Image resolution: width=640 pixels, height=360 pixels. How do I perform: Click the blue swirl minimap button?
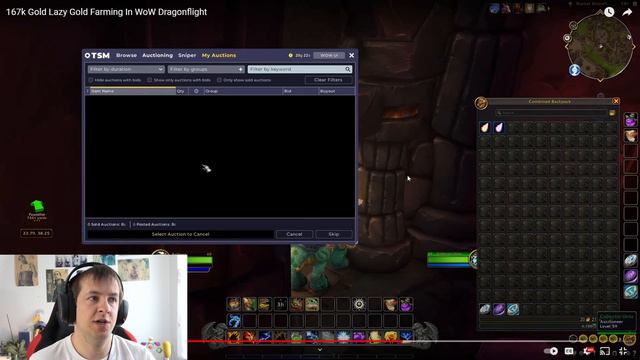[x=575, y=70]
